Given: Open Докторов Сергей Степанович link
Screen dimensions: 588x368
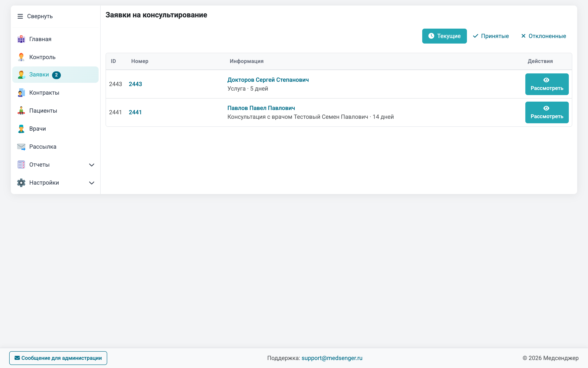Looking at the screenshot, I should [x=268, y=80].
